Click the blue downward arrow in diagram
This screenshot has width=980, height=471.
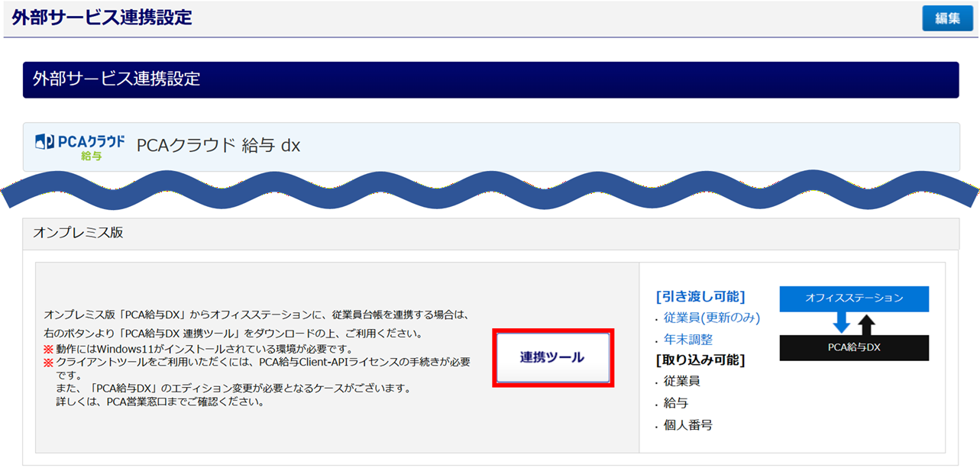click(841, 322)
